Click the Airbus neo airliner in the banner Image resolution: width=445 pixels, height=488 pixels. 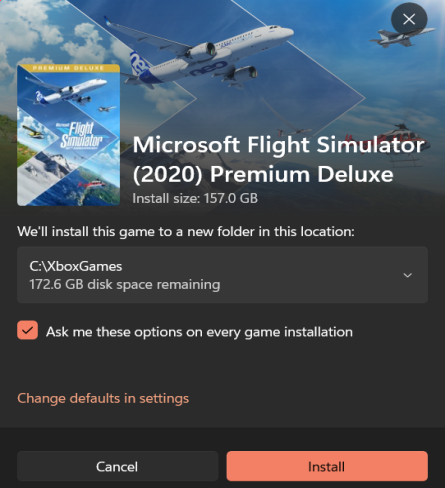[200, 52]
